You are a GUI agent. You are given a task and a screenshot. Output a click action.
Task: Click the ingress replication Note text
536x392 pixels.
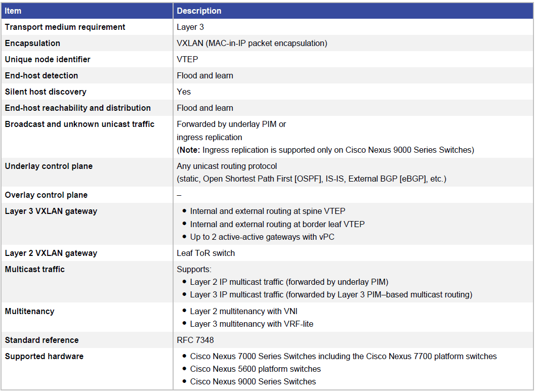coord(325,150)
